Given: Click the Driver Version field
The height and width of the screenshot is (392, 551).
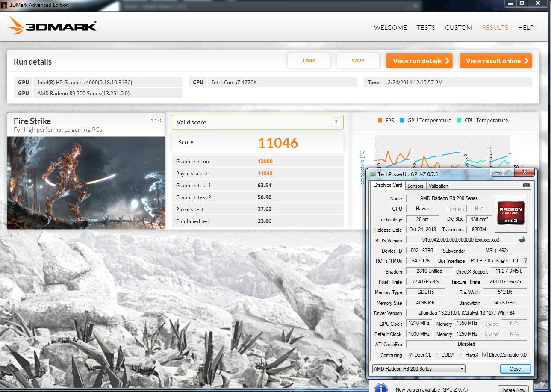Looking at the screenshot, I should (x=466, y=313).
